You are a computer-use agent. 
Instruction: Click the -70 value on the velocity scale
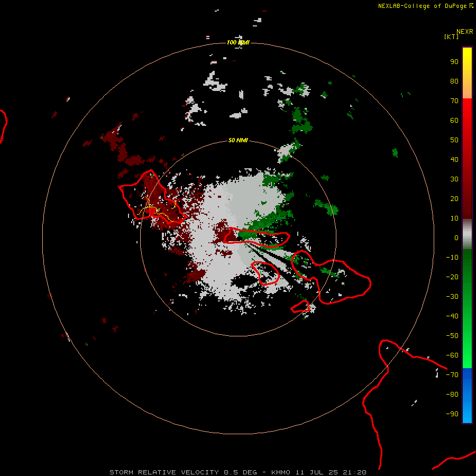pyautogui.click(x=452, y=375)
